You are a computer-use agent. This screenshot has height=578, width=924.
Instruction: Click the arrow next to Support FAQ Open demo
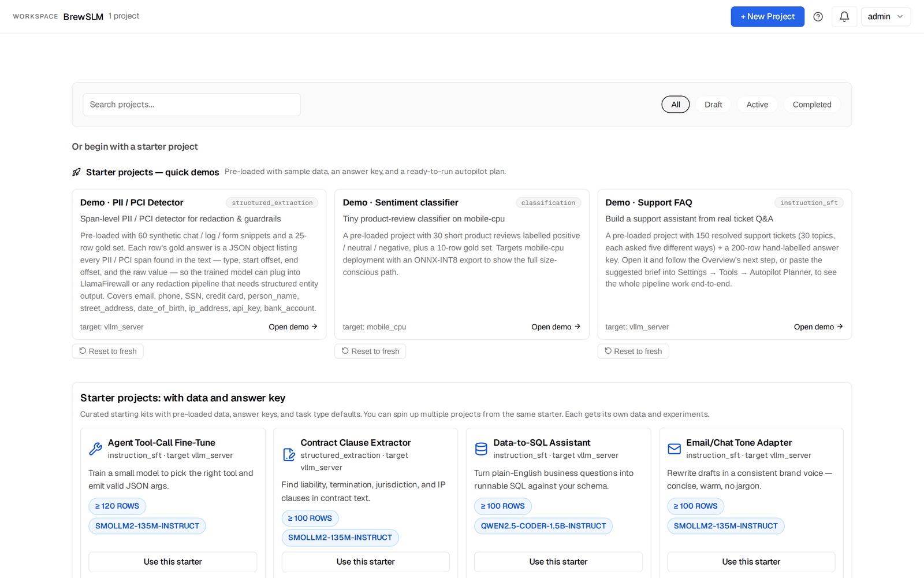tap(840, 327)
